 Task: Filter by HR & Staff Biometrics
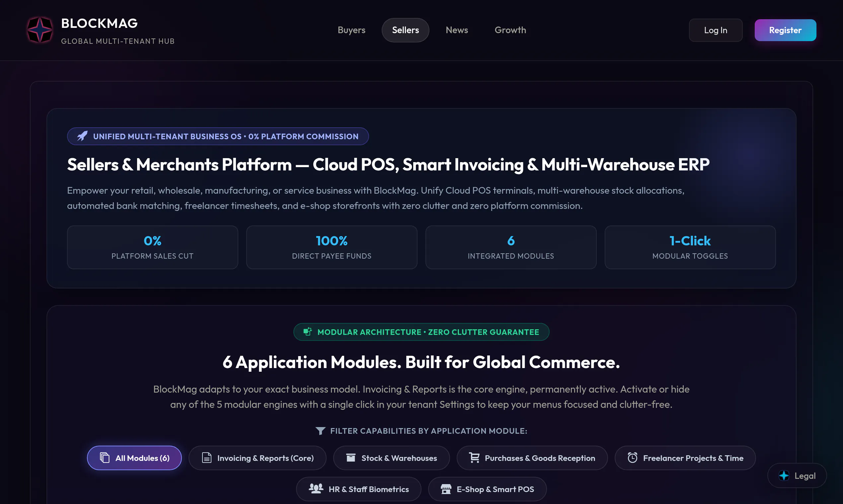coord(359,489)
